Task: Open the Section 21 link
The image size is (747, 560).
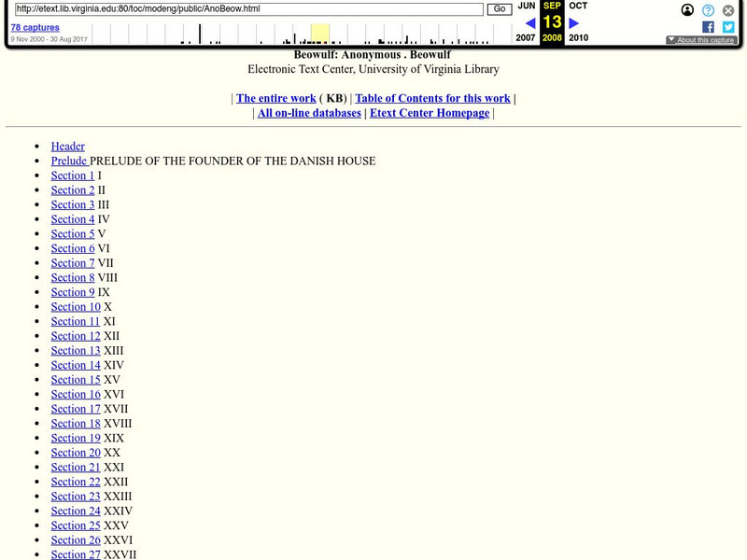Action: (76, 468)
